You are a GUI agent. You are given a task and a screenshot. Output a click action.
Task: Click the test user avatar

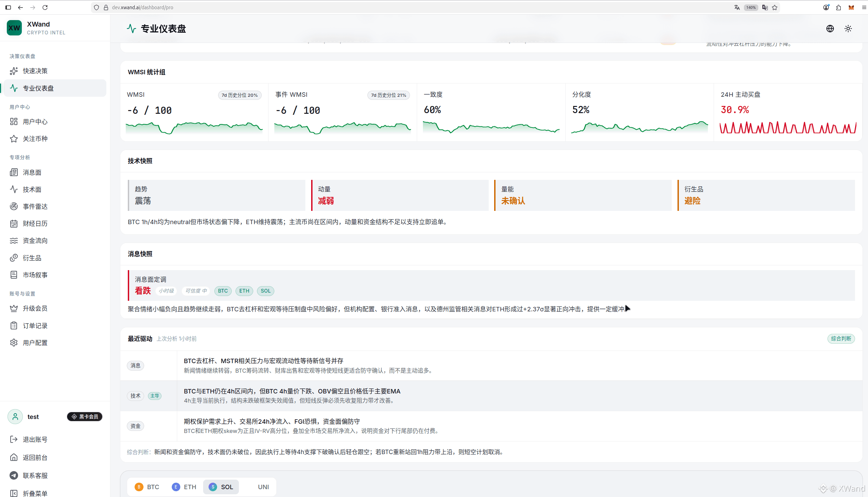(x=15, y=417)
